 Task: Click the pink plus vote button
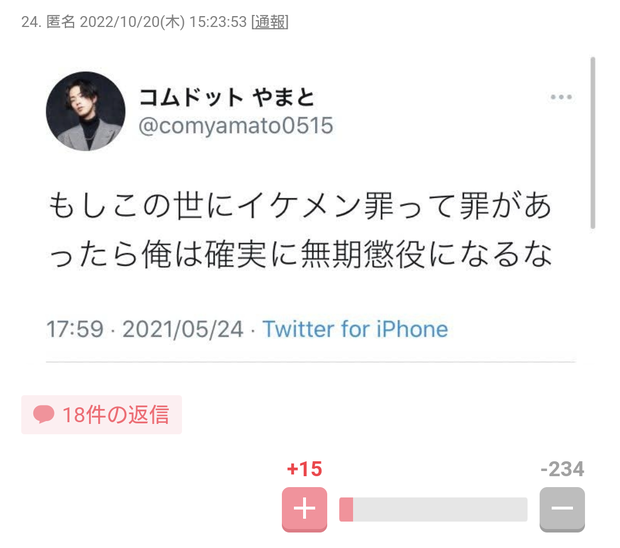coord(304,509)
